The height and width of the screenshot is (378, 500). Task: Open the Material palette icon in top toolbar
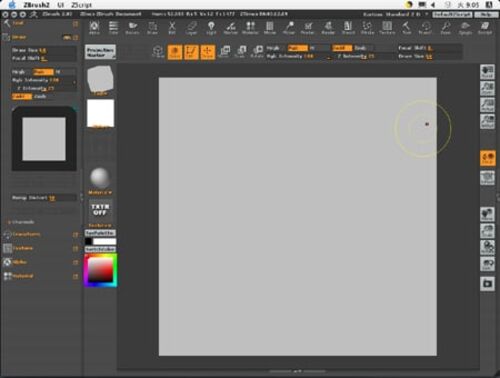[250, 28]
